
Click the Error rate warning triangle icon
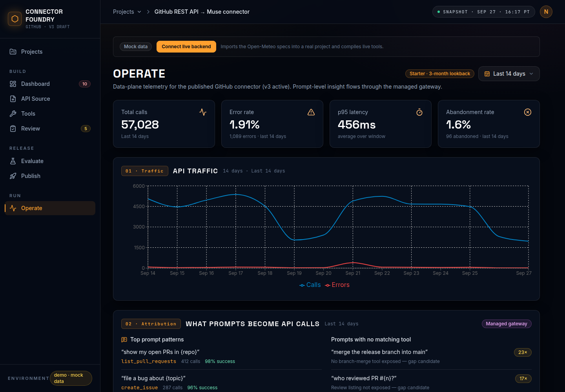[x=311, y=112]
